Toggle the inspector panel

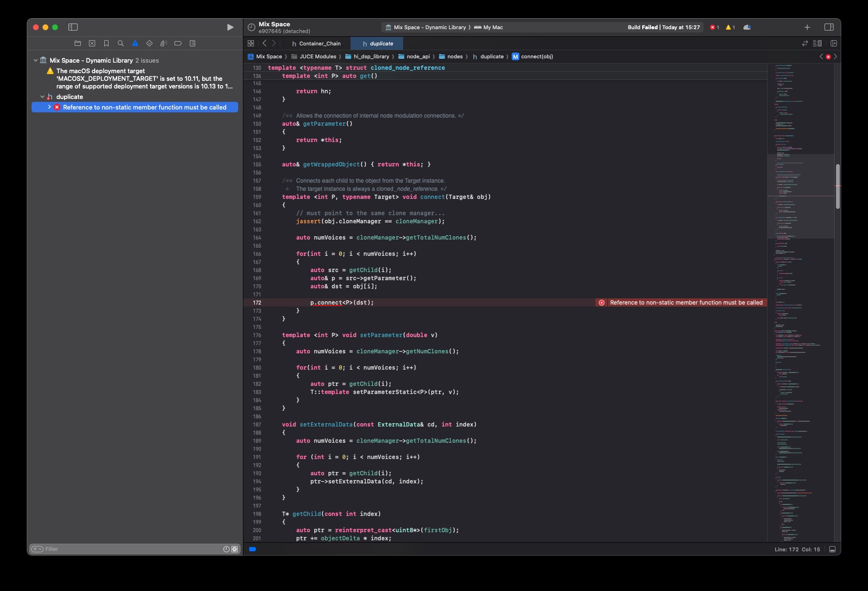click(x=829, y=27)
